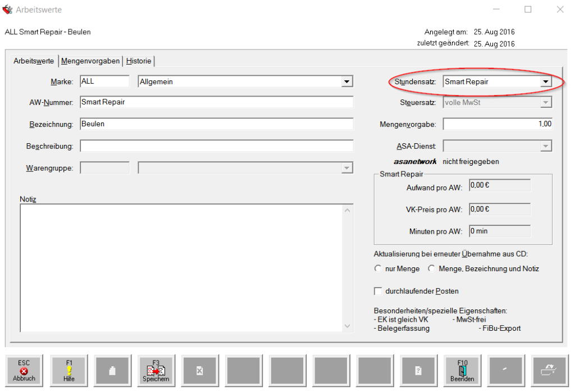This screenshot has height=392, width=575.
Task: Click the Notiz scrollbar up arrow
Action: tap(347, 211)
